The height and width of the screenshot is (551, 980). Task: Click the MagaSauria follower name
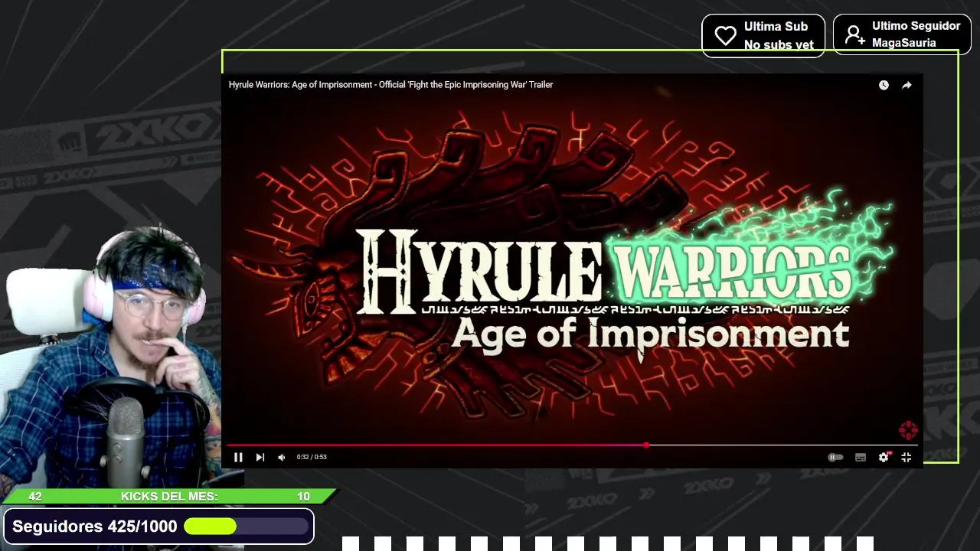[904, 43]
